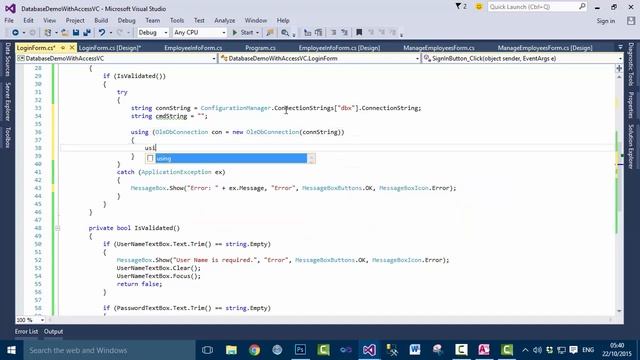Switch to Program.cs tab

coord(260,48)
